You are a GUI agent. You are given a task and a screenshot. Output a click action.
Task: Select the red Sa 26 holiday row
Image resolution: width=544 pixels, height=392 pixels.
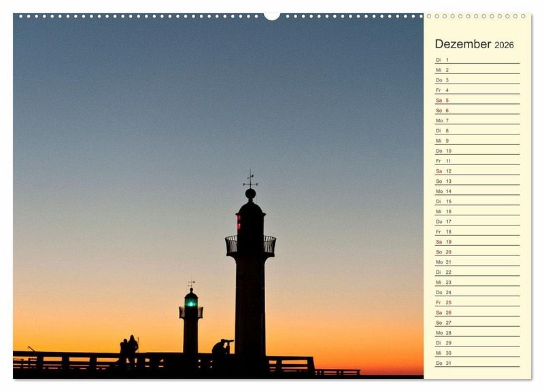coord(477,313)
